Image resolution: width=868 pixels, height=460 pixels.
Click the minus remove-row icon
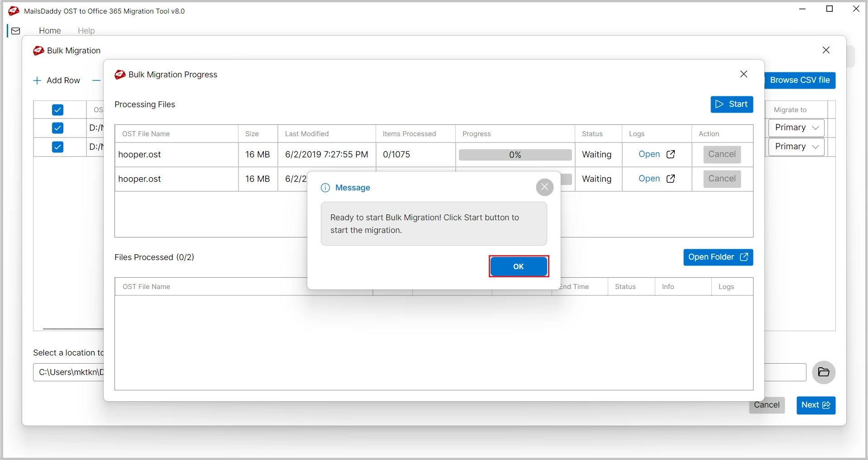(96, 81)
